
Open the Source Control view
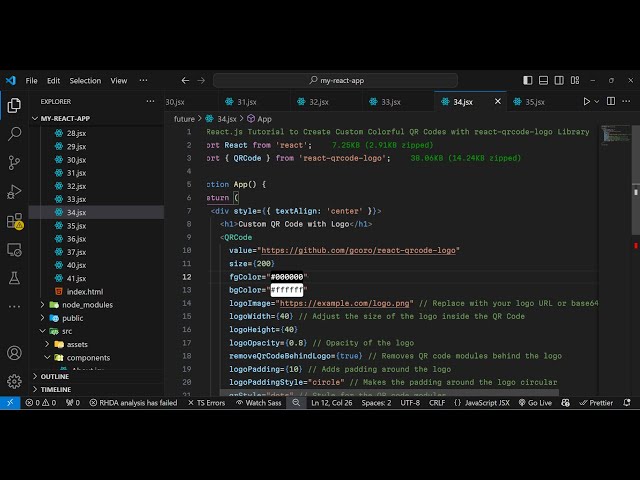pyautogui.click(x=14, y=162)
